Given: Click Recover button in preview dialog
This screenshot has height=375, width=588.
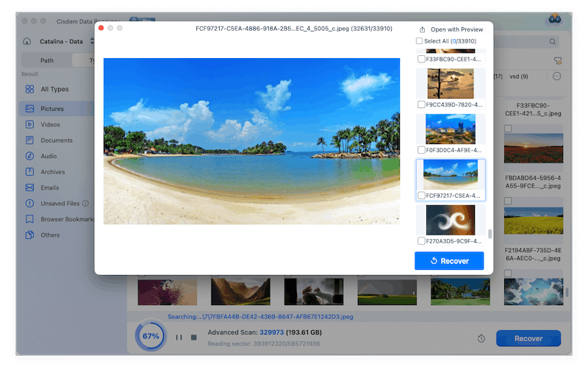Looking at the screenshot, I should (449, 261).
